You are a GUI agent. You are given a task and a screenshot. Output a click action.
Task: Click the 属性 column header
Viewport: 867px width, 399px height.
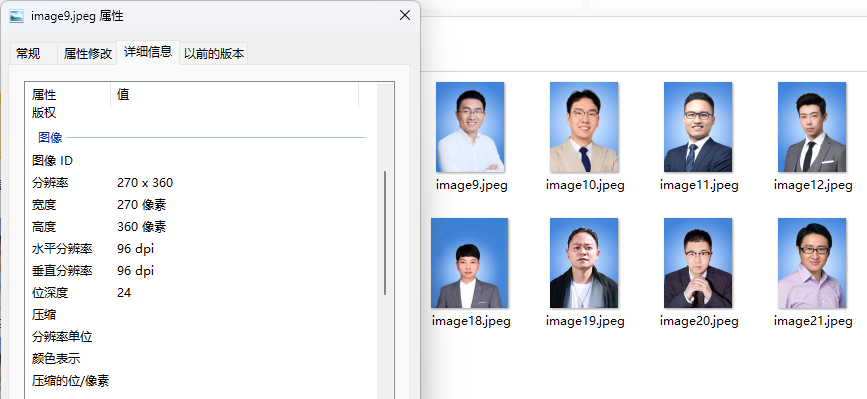pyautogui.click(x=68, y=94)
